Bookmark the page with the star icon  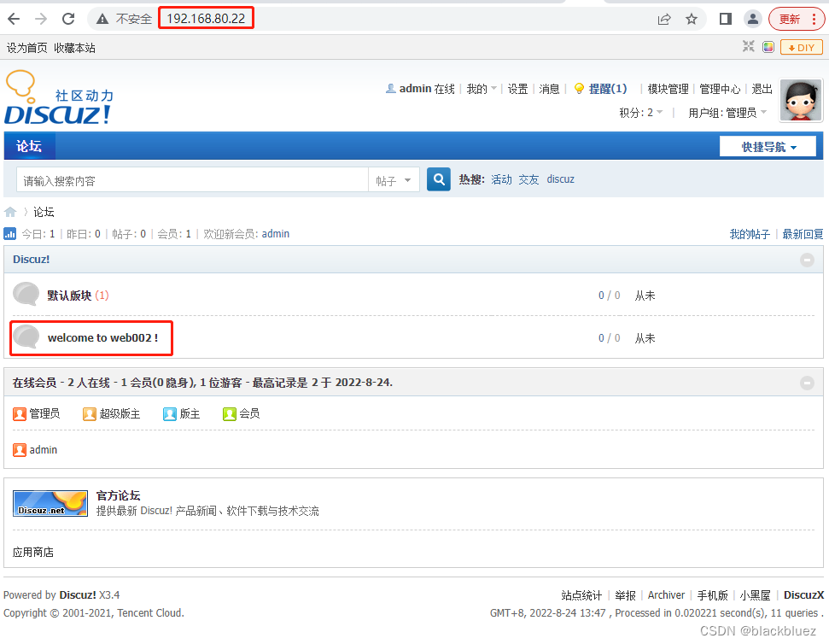point(691,19)
